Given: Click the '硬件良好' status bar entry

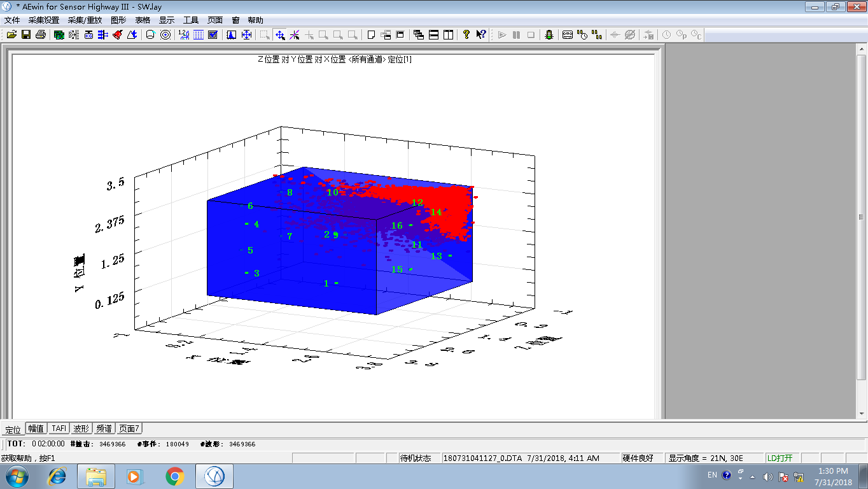Looking at the screenshot, I should [642, 458].
